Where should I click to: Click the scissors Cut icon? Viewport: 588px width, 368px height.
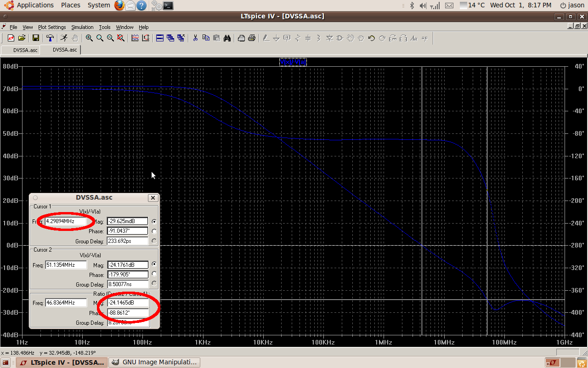point(195,38)
